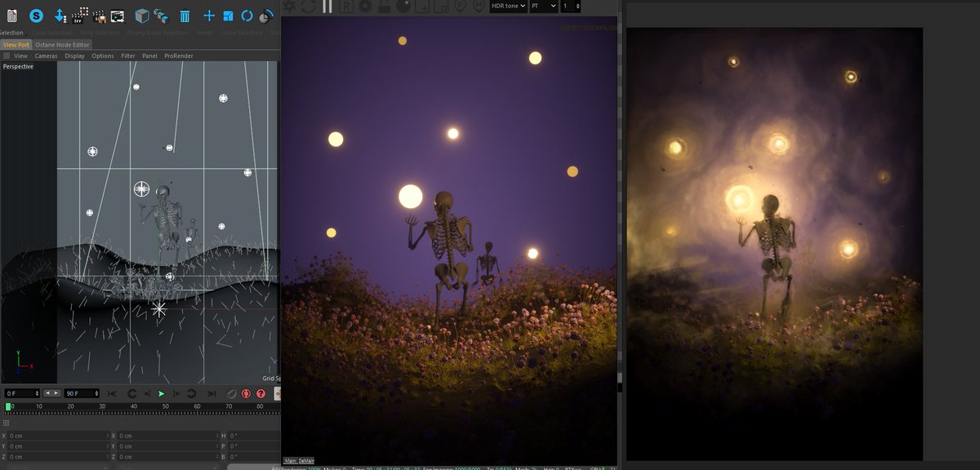This screenshot has width=980, height=470.
Task: Click the clay mode sphere icon
Action: [403, 6]
